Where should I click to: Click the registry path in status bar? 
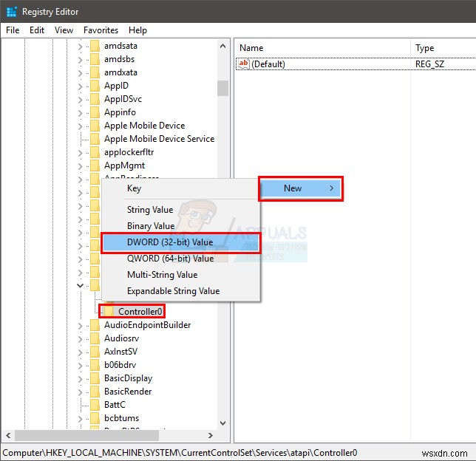tap(180, 453)
